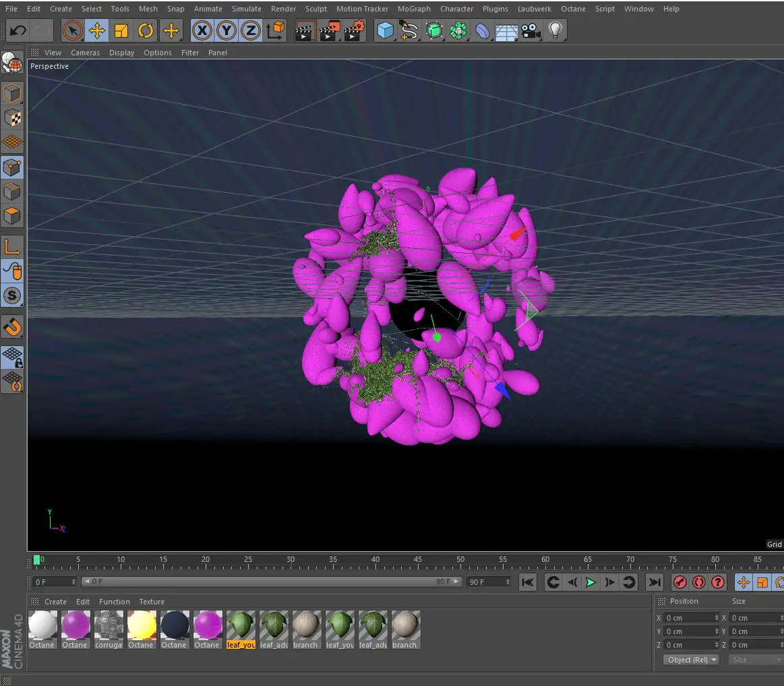Toggle Edges mode

click(x=12, y=192)
